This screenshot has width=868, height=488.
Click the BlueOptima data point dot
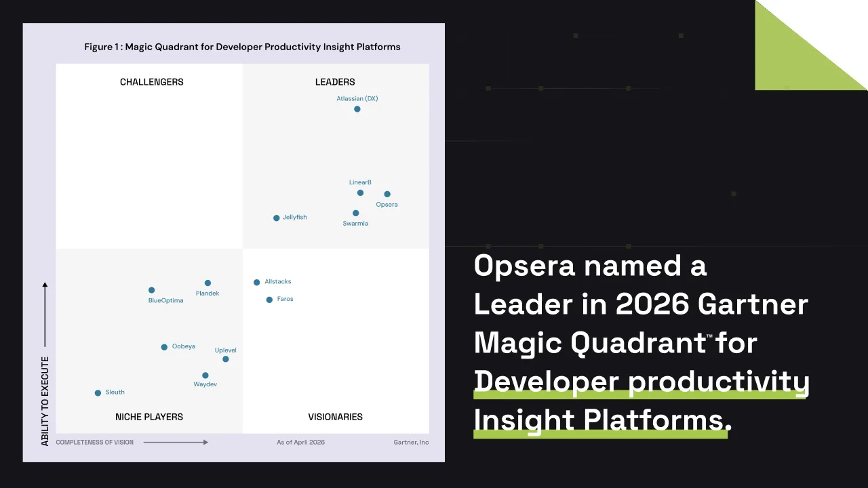(x=151, y=290)
